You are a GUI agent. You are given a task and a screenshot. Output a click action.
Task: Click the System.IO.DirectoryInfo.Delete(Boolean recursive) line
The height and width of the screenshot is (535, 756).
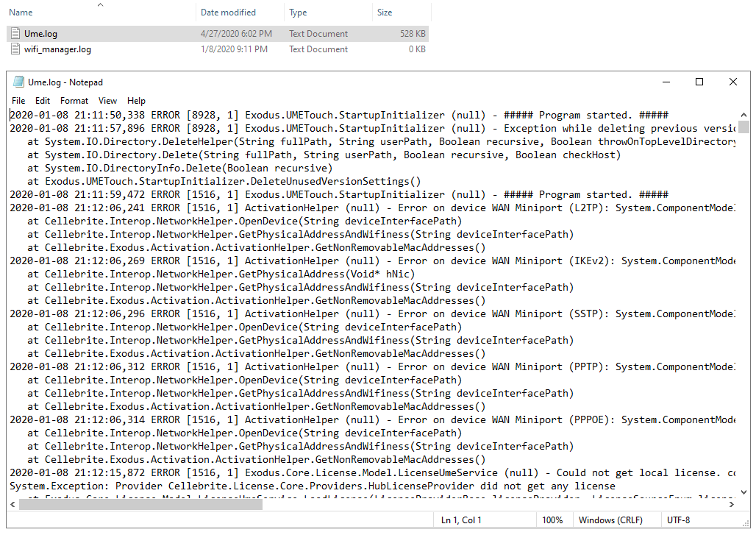[180, 168]
